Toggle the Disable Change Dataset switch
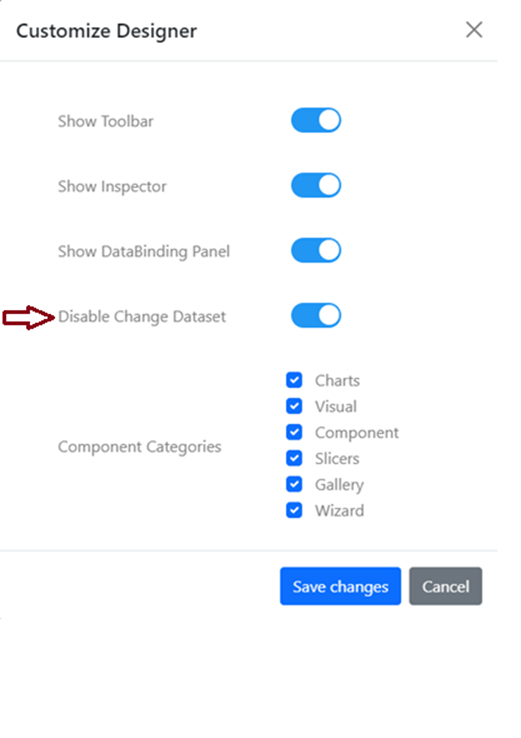 (x=316, y=315)
